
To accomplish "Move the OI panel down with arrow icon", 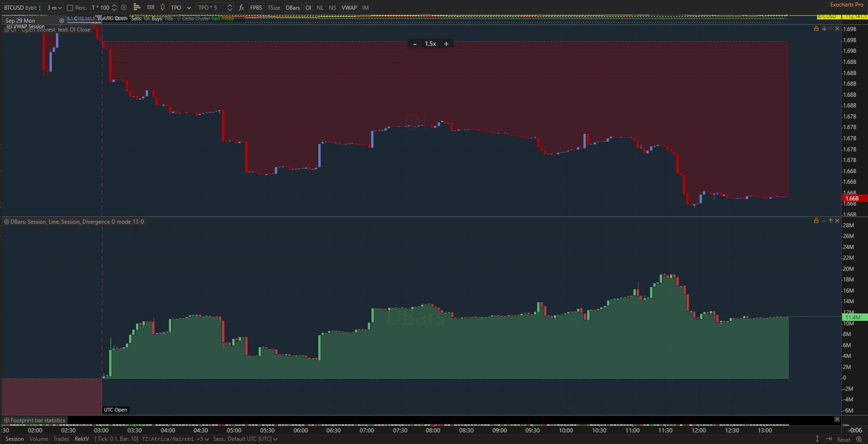I will point(824,29).
